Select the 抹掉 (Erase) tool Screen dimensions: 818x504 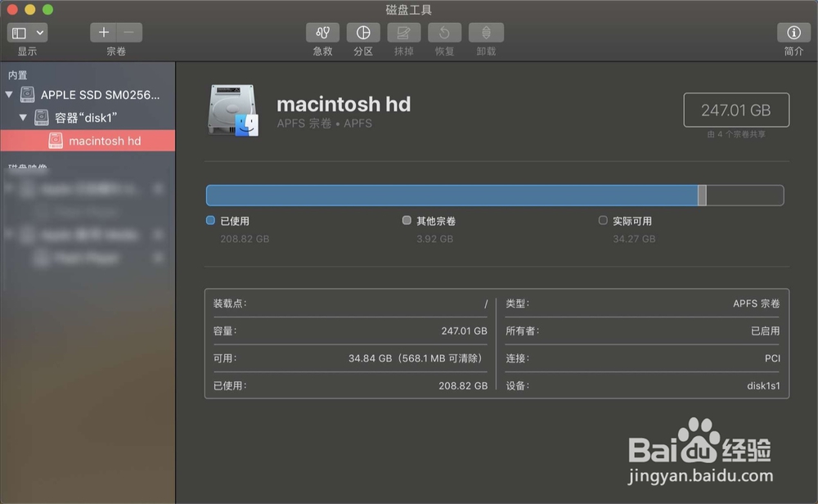click(x=403, y=33)
